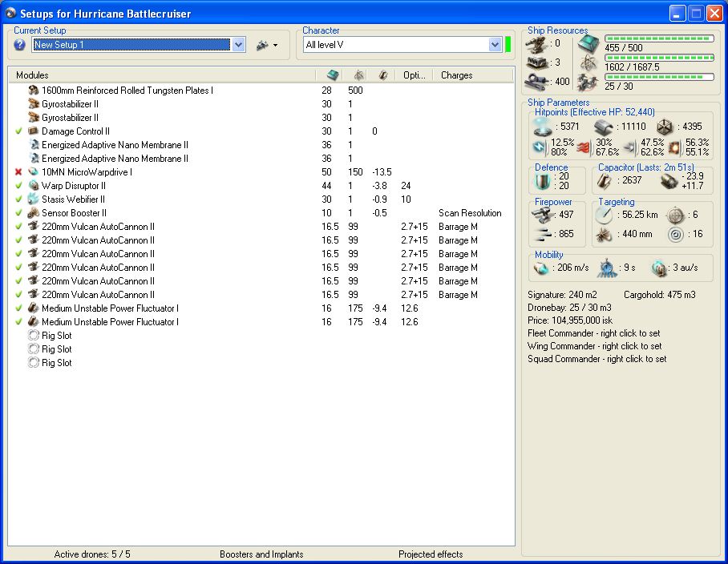Select the 1600mm Reinforced Rolled Tungsten Plates icon
Image resolution: width=728 pixels, height=564 pixels.
coord(34,91)
